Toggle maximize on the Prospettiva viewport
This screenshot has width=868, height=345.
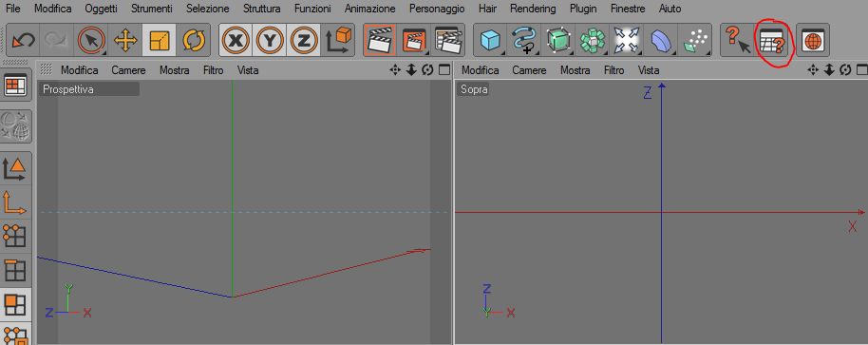click(x=443, y=70)
